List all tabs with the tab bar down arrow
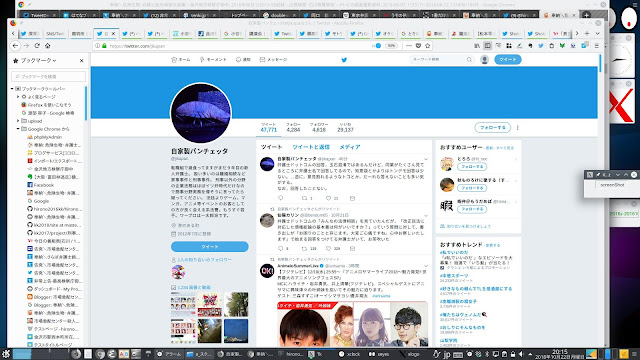 click(x=597, y=33)
